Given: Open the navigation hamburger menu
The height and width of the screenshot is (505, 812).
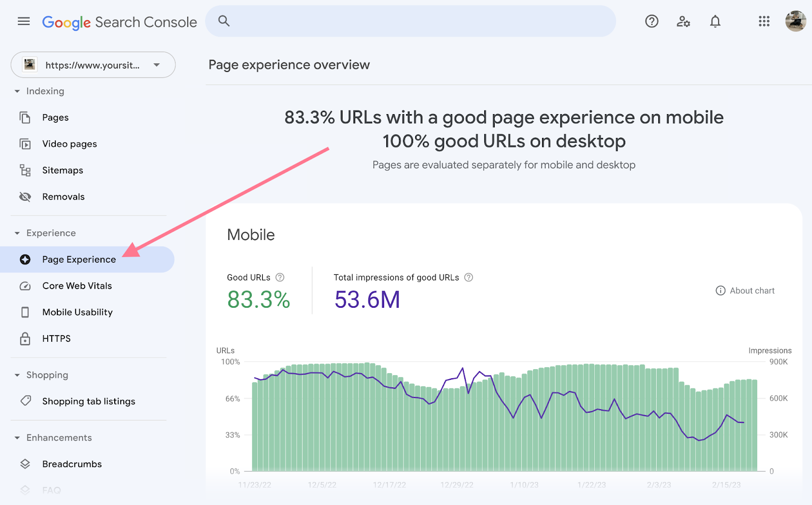Looking at the screenshot, I should [x=23, y=21].
